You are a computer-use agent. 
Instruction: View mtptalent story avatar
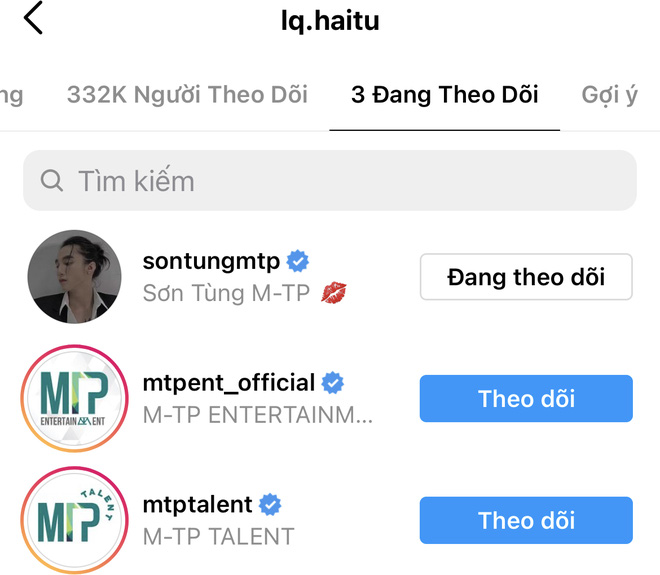(x=75, y=520)
